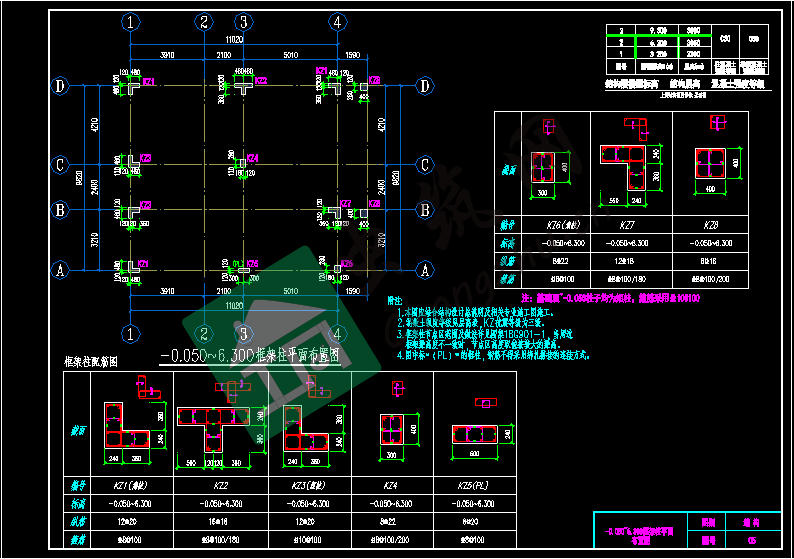This screenshot has height=559, width=794.
Task: Click the 框架柱配筋图 table heading
Action: click(x=91, y=362)
